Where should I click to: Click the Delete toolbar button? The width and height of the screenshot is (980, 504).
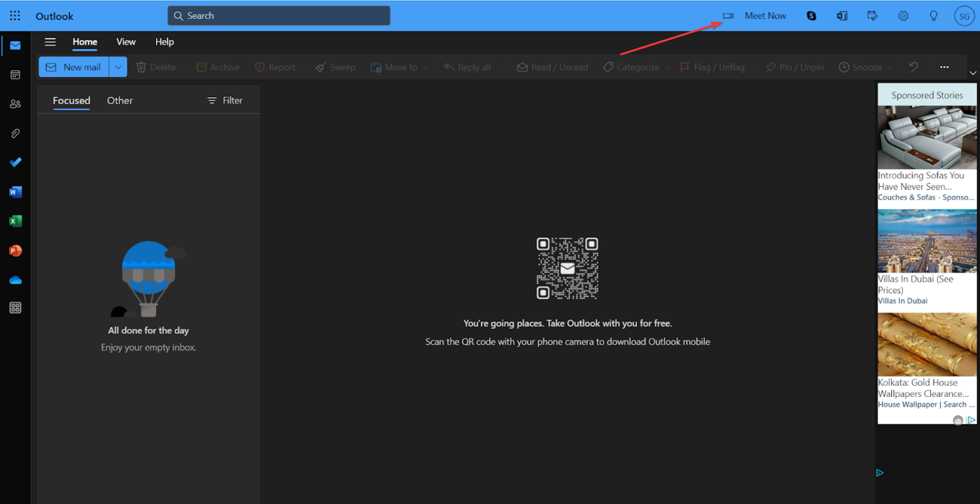pos(155,67)
